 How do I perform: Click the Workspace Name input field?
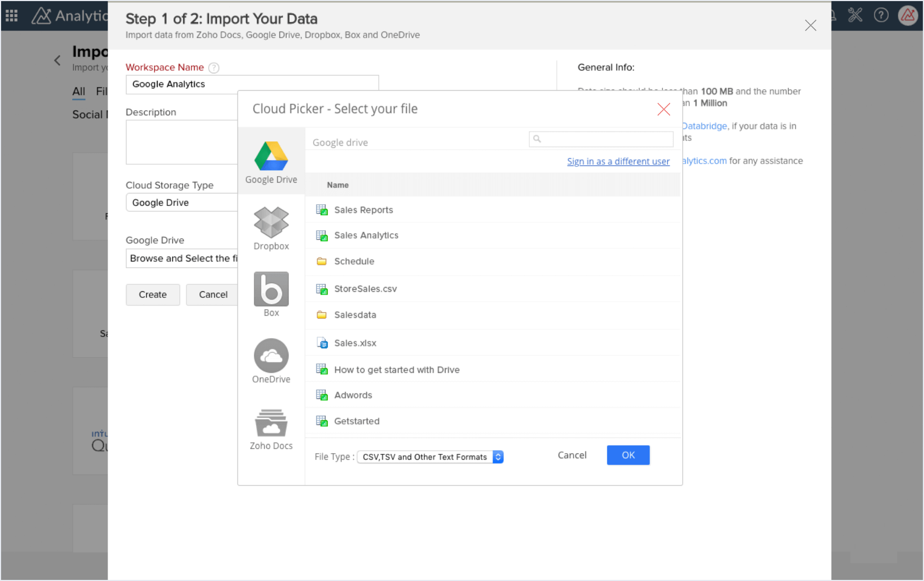pos(252,84)
